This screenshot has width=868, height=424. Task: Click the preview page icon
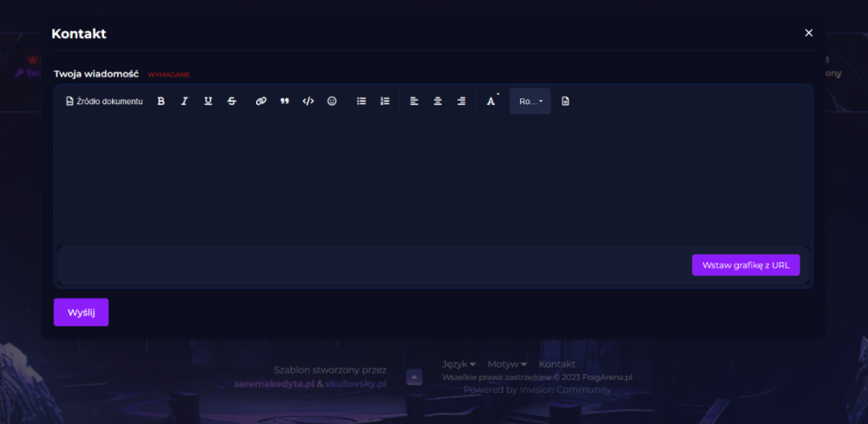coord(565,102)
